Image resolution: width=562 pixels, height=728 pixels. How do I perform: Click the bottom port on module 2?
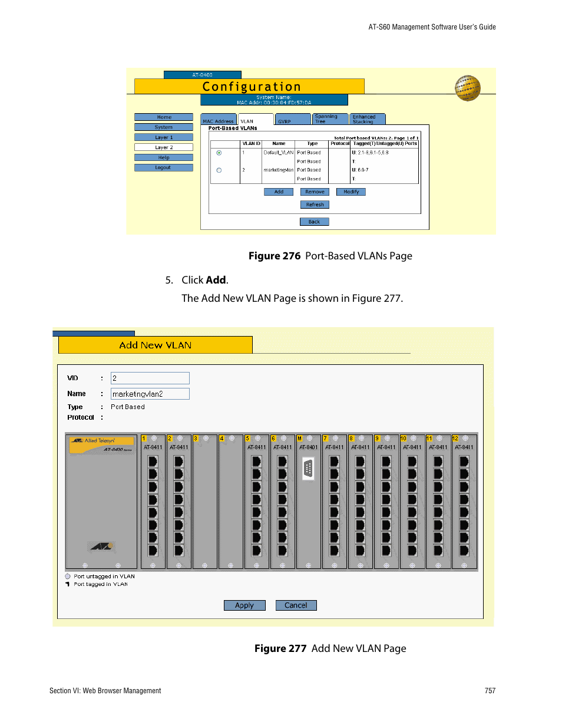point(178,551)
